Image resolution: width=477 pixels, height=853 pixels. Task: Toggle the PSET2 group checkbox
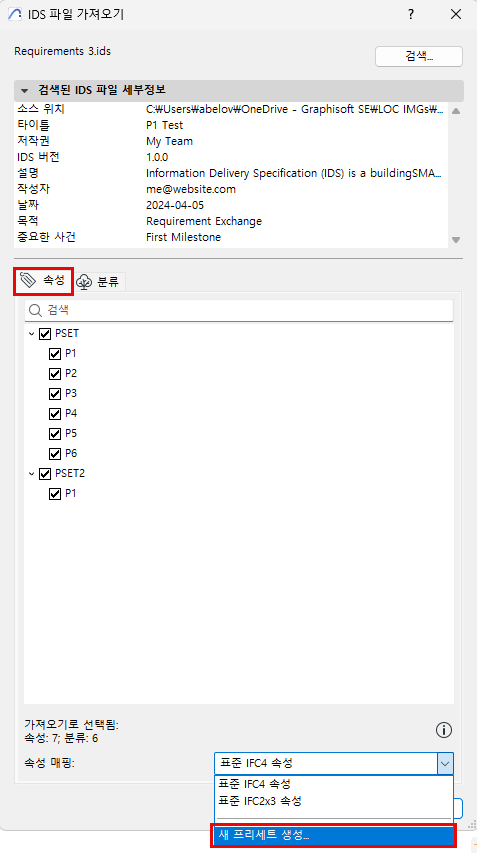click(x=45, y=474)
